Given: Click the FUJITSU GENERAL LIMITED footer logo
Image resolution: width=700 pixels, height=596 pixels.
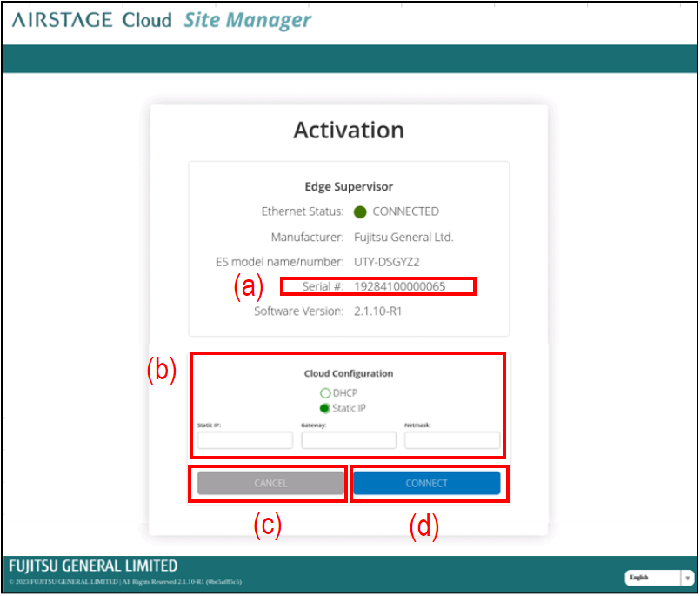Looking at the screenshot, I should tap(92, 566).
